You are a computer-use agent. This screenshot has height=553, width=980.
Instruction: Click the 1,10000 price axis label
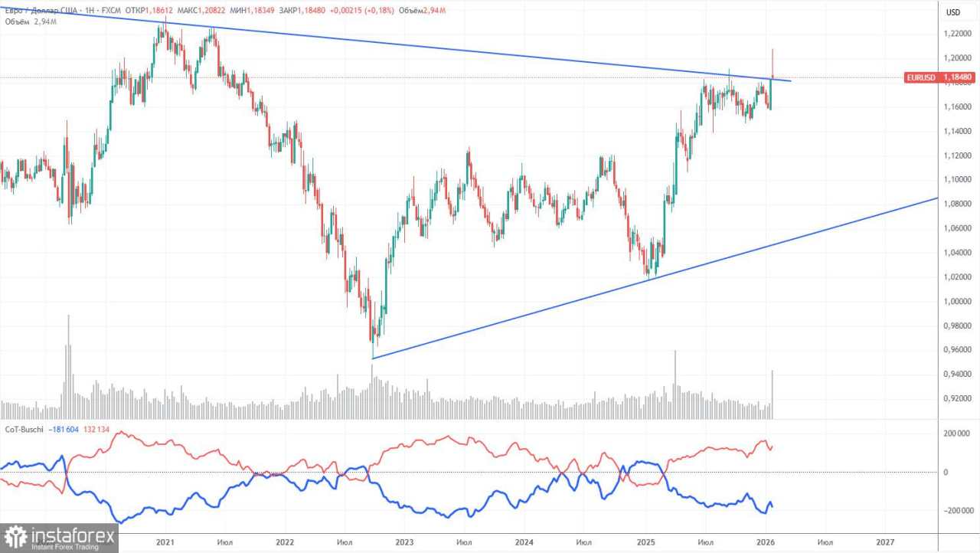tap(959, 179)
